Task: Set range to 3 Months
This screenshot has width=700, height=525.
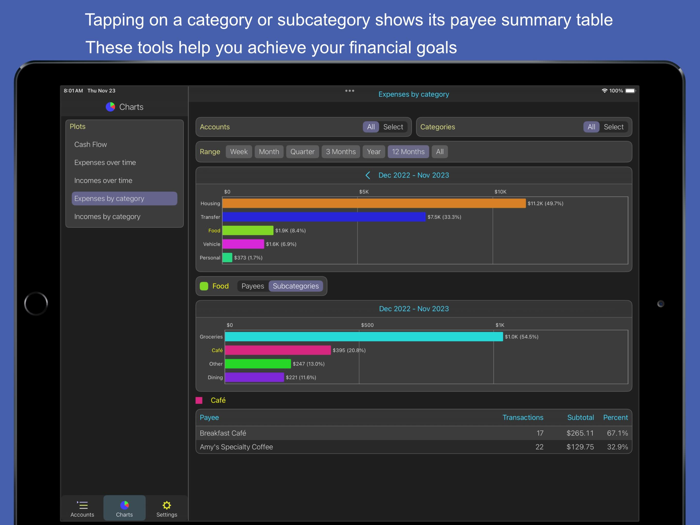Action: point(341,152)
